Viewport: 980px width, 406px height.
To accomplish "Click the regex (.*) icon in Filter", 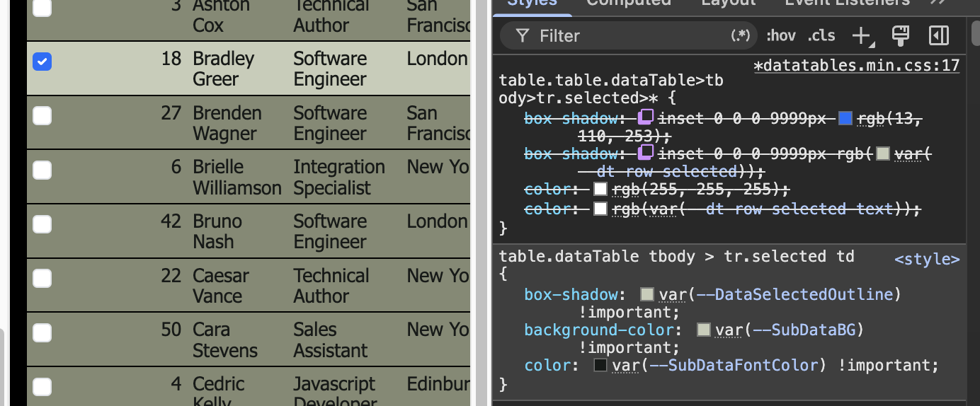I will pos(740,35).
